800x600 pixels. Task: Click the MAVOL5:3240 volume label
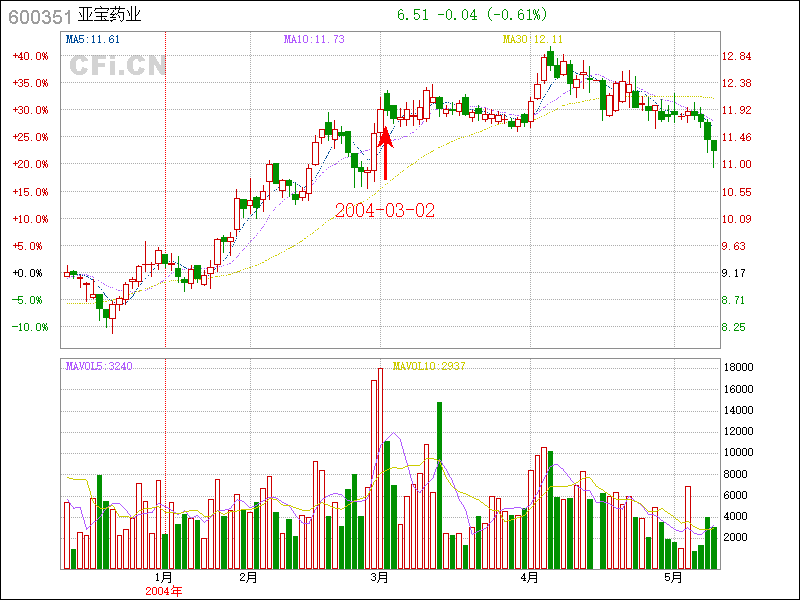point(100,366)
